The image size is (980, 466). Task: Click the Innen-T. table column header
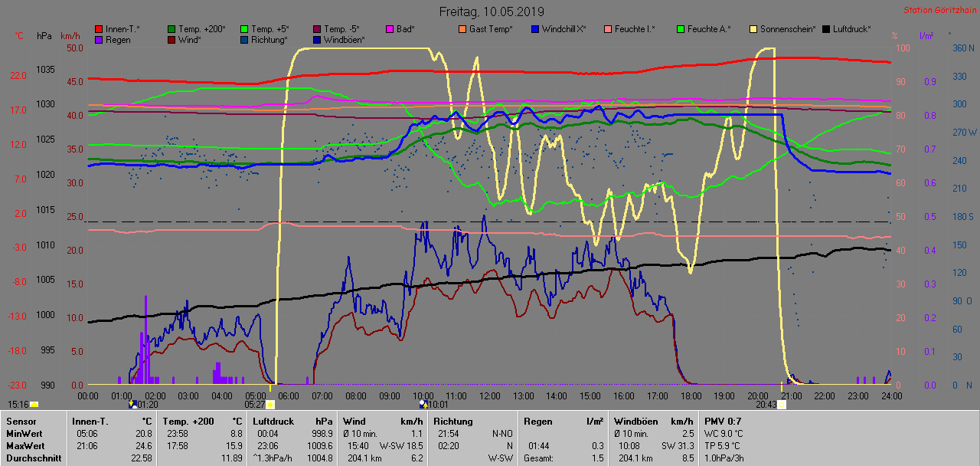coord(90,421)
